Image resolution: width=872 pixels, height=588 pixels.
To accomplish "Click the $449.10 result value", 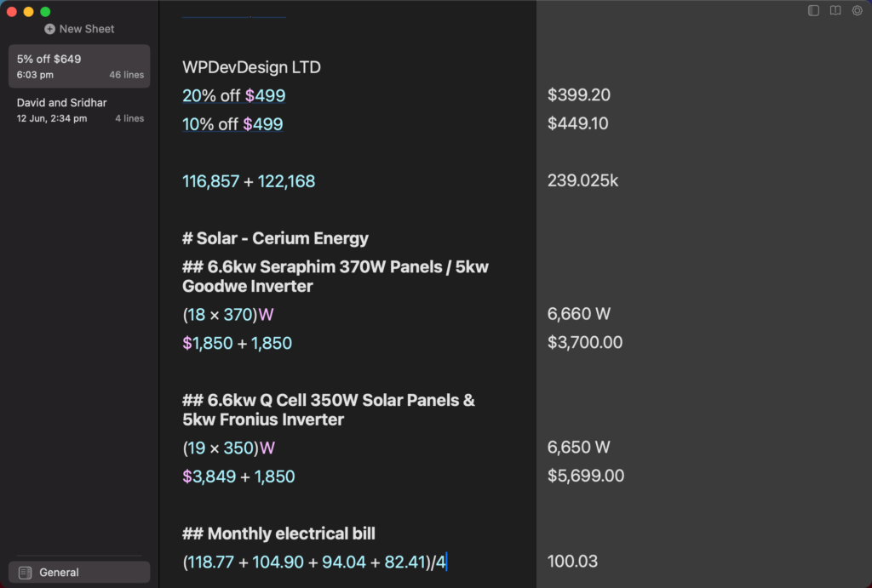I will 578,123.
